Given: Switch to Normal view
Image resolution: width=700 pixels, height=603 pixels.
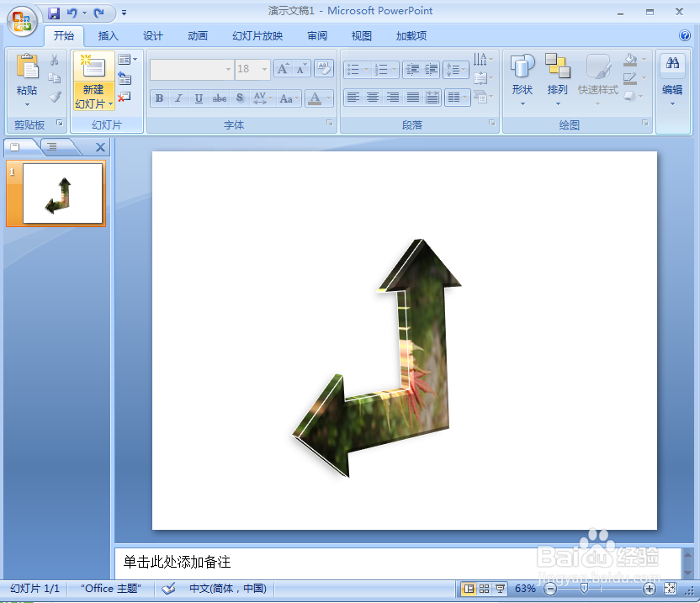Looking at the screenshot, I should 469,589.
